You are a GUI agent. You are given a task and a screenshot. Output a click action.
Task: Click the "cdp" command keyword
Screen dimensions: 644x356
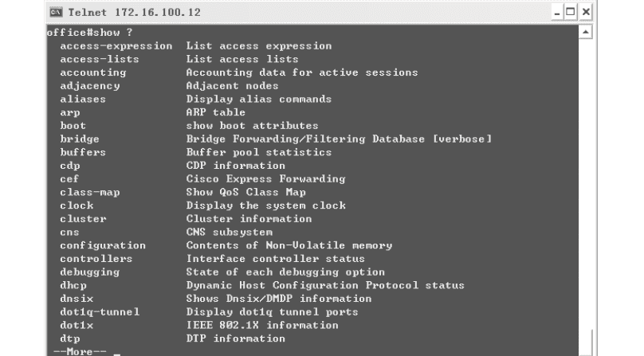[69, 166]
